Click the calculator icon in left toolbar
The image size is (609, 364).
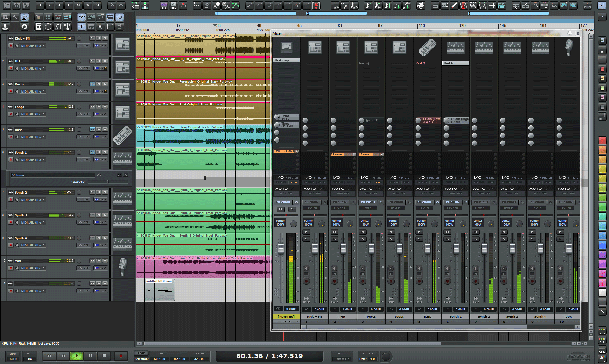tap(39, 27)
